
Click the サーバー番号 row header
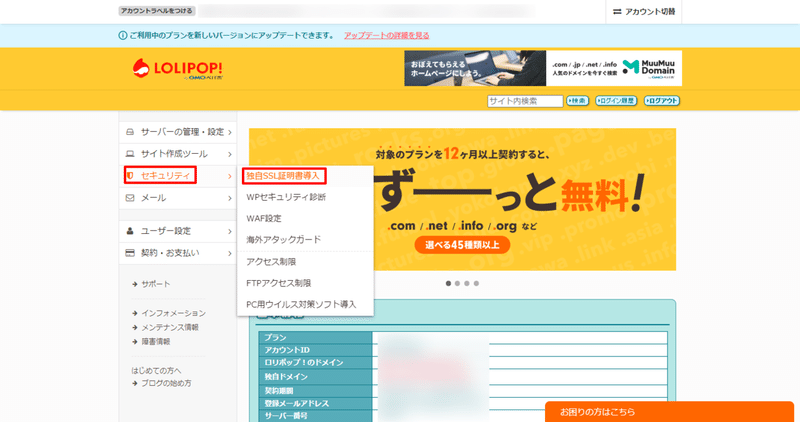(315, 416)
